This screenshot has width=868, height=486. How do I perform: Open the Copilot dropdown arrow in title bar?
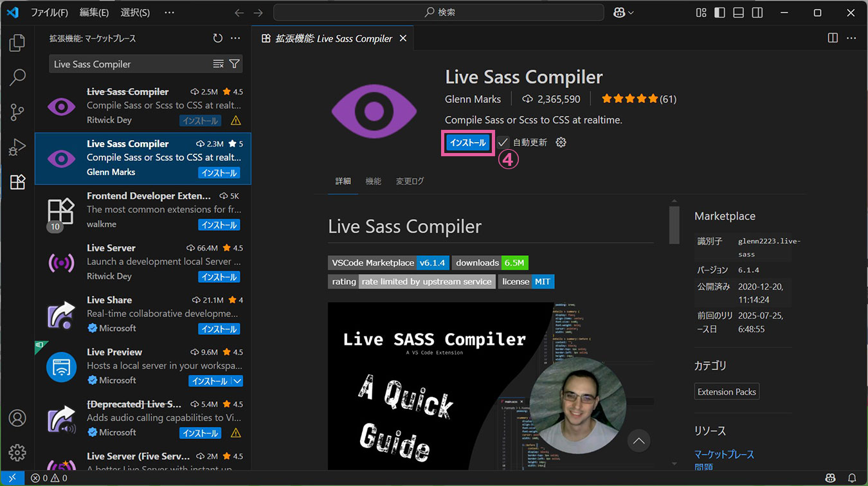631,13
